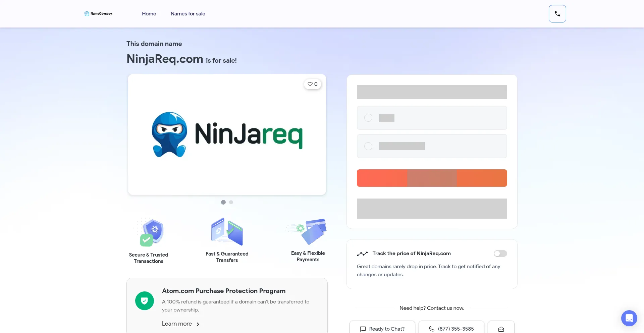Open the chat bubble widget icon
The height and width of the screenshot is (333, 644).
pos(629,318)
